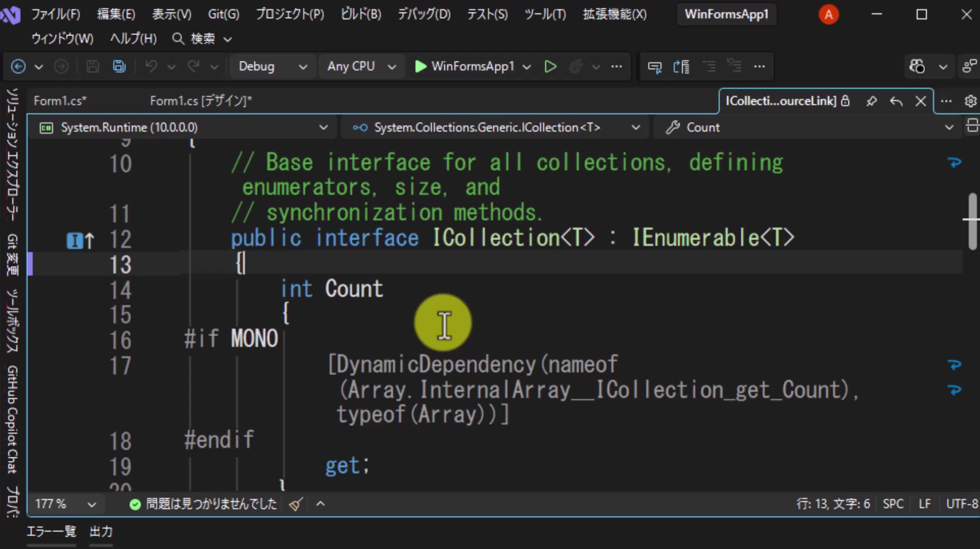Close the ICollection SourceLink tab
This screenshot has width=980, height=549.
pyautogui.click(x=921, y=101)
